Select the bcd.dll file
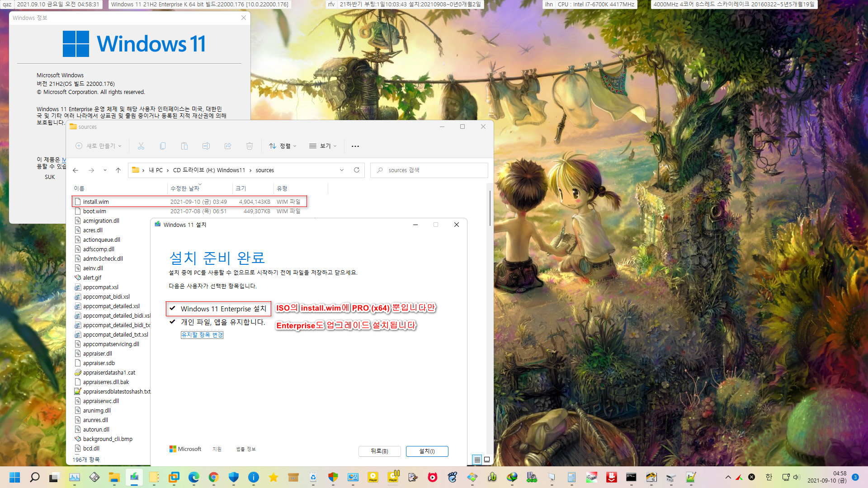 [91, 448]
